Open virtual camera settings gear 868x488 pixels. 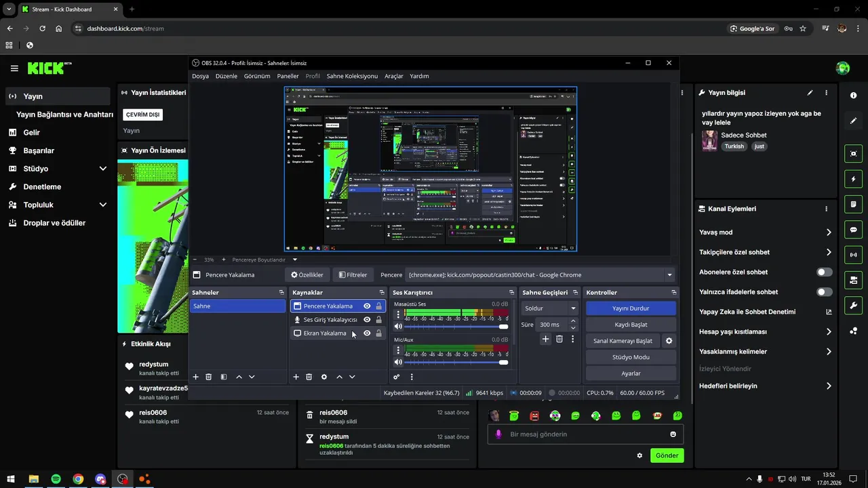click(x=669, y=341)
